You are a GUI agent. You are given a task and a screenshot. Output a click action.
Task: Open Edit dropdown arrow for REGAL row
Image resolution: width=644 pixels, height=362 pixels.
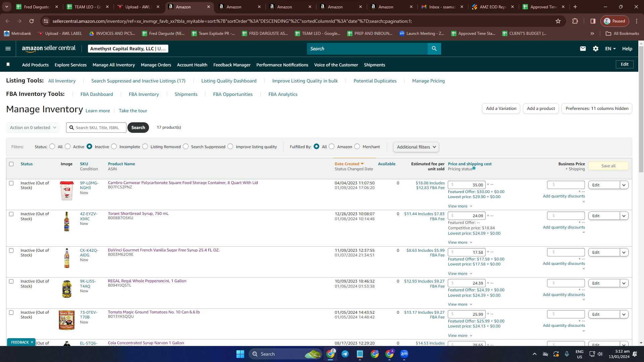click(624, 283)
